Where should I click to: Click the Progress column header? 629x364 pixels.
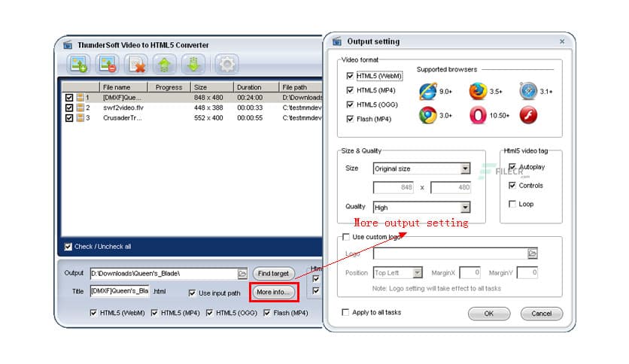coord(169,87)
